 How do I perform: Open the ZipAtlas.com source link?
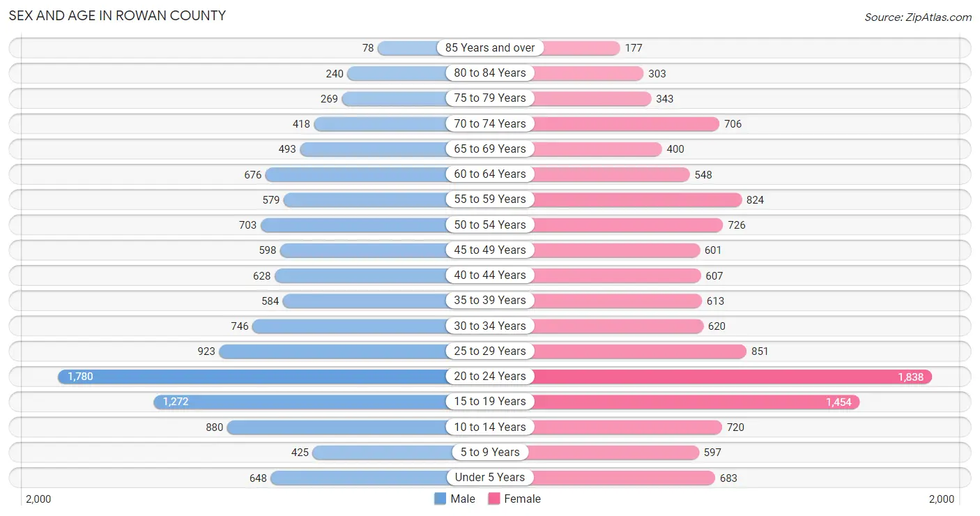pyautogui.click(x=918, y=17)
